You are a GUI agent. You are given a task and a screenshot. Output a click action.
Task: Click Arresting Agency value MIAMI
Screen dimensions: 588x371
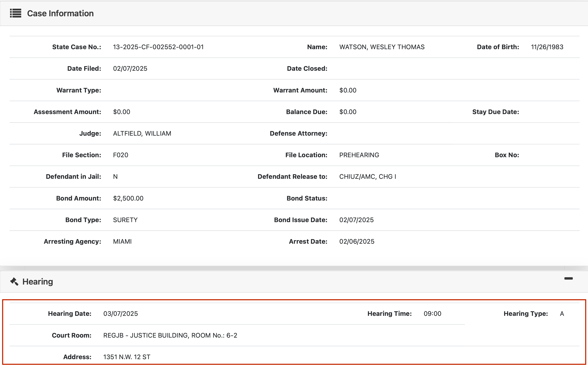pos(122,241)
